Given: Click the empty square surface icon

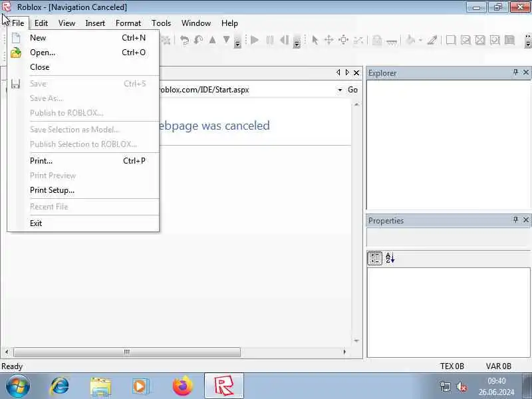Looking at the screenshot, I should pyautogui.click(x=451, y=41).
